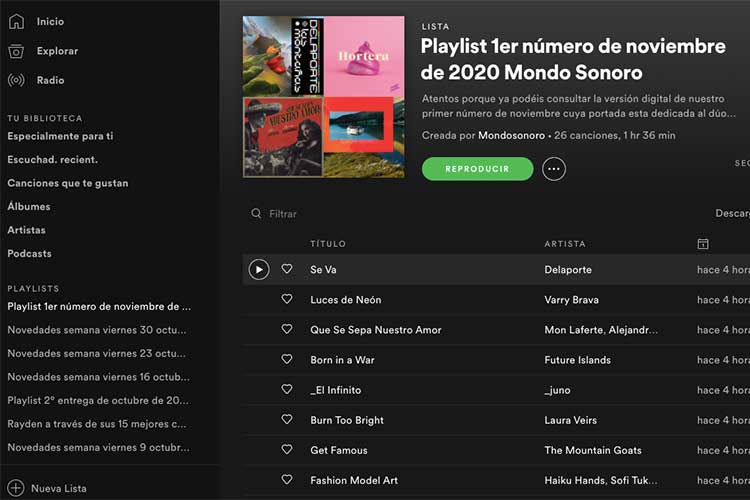Select the track title Fashion Model Art
This screenshot has width=750, height=500.
tap(354, 480)
